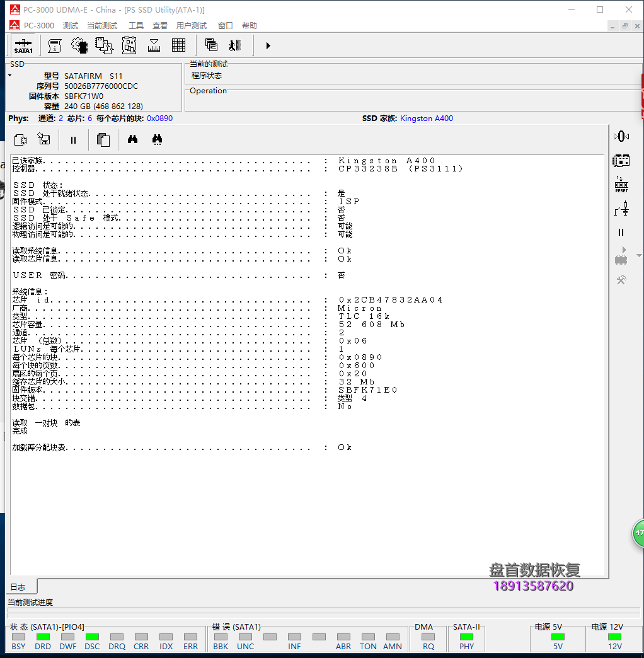Image resolution: width=644 pixels, height=658 pixels.
Task: Pause using the log toolbar pause icon
Action: click(x=74, y=140)
